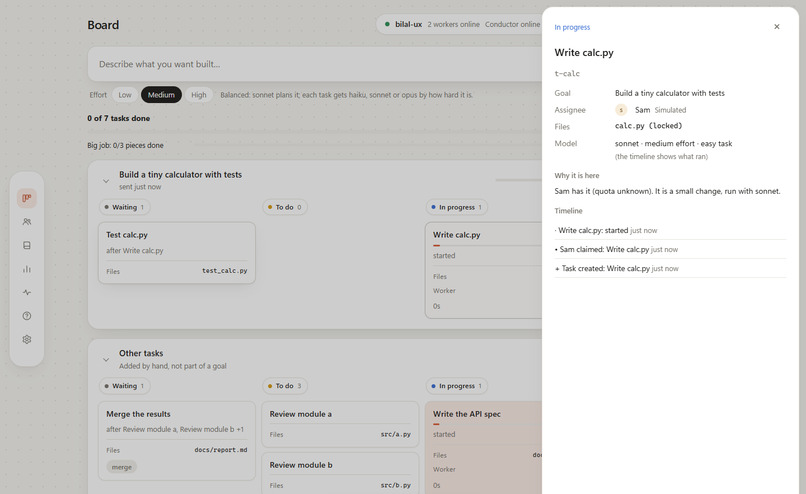Click the test_calc.py file name
The image size is (806, 494).
pyautogui.click(x=225, y=270)
